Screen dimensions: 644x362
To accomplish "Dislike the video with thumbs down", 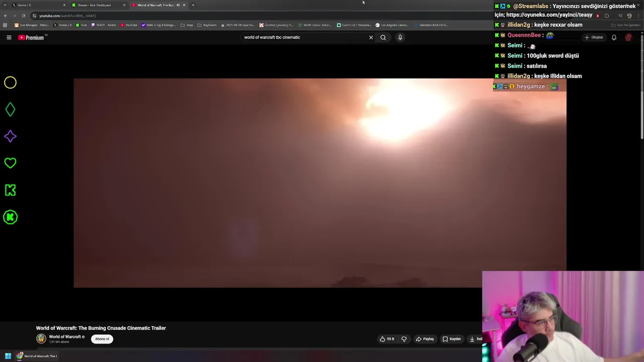I will [404, 339].
